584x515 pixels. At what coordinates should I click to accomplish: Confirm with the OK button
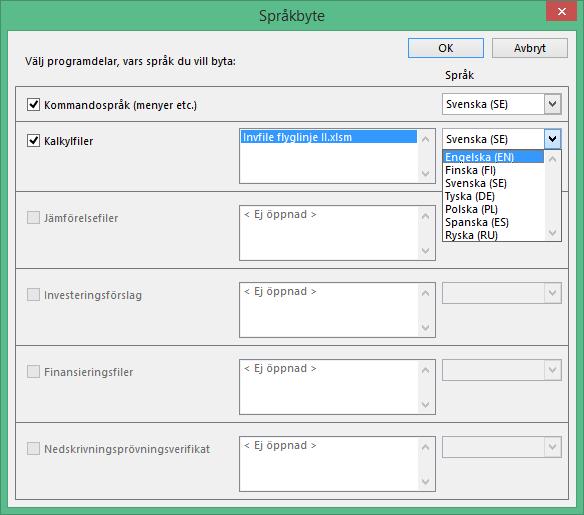click(x=446, y=48)
